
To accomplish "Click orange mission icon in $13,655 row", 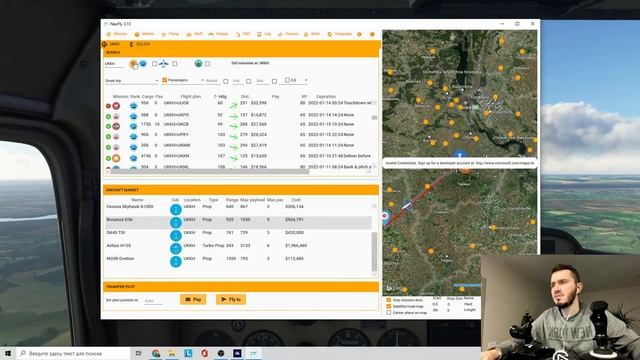I will (116, 158).
